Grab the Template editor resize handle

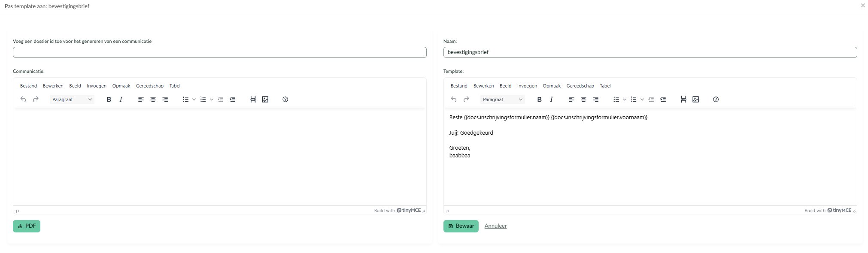[x=854, y=211]
